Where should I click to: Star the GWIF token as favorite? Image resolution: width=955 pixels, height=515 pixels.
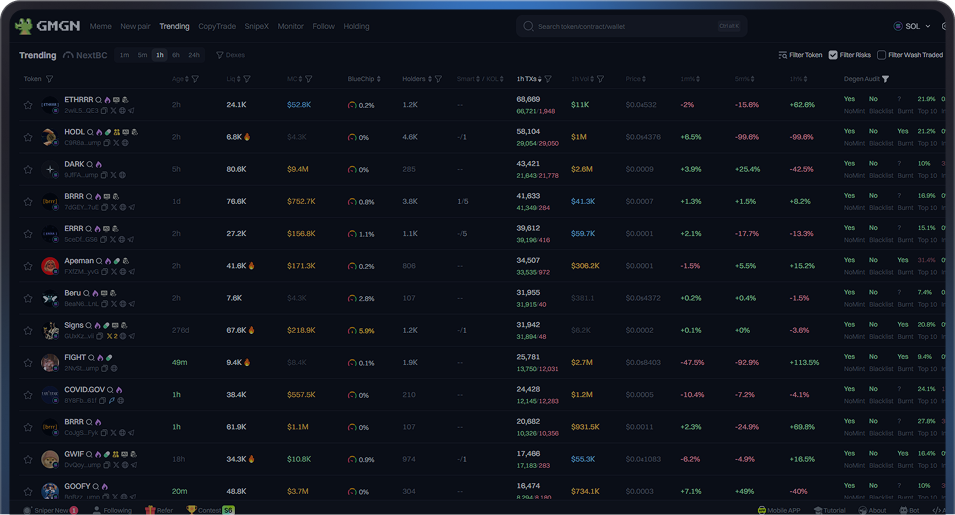pos(28,460)
